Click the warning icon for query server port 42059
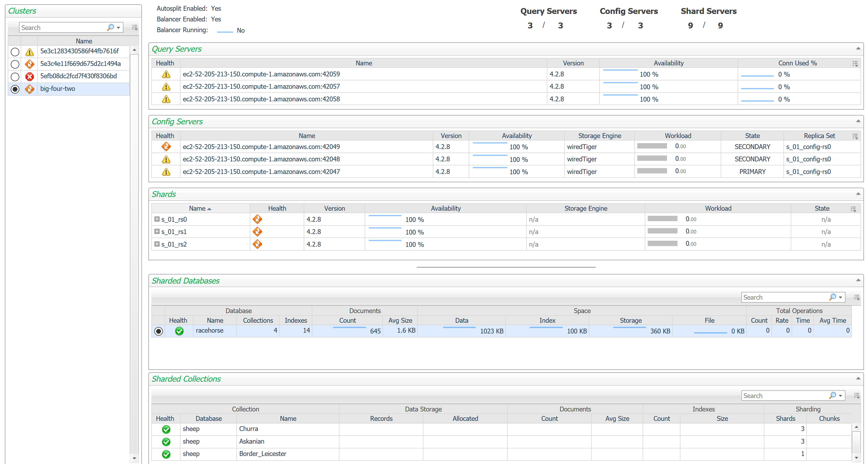 coord(166,74)
